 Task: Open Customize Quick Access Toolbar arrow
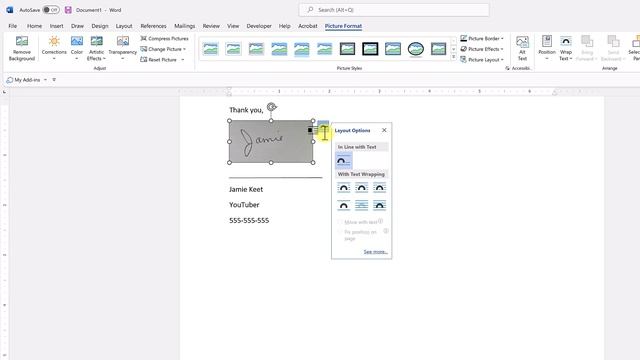54,80
